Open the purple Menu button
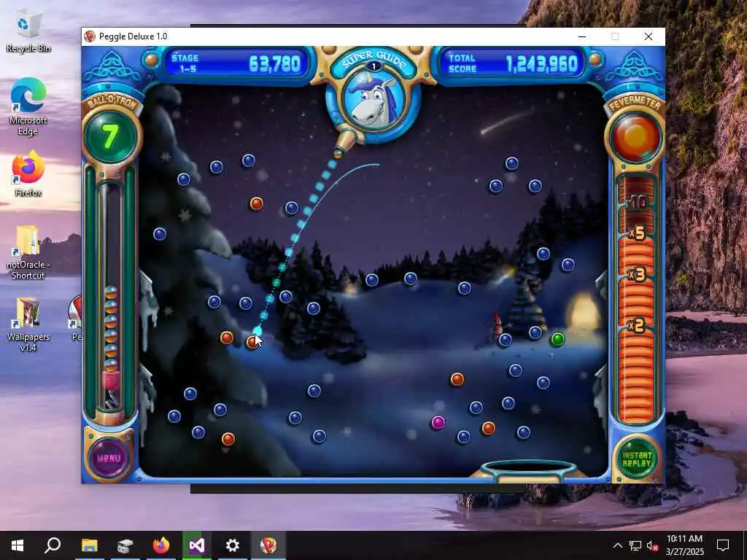This screenshot has width=747, height=560. [x=109, y=458]
